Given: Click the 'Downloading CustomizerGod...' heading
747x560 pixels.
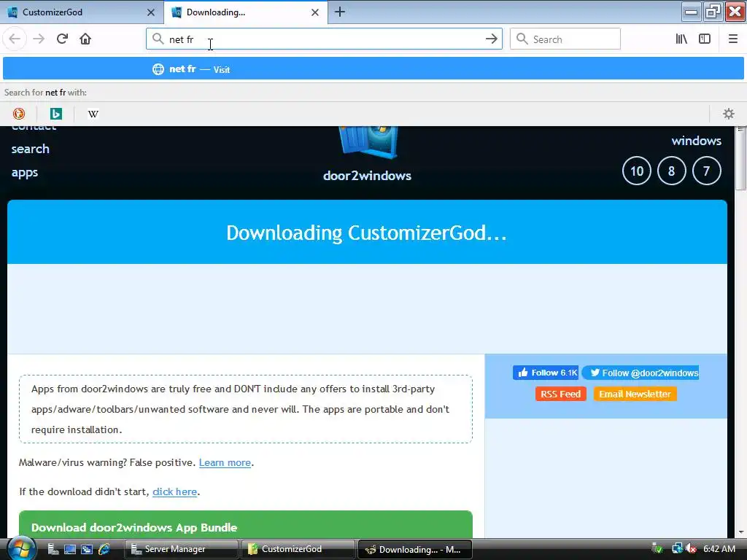Looking at the screenshot, I should coord(366,233).
